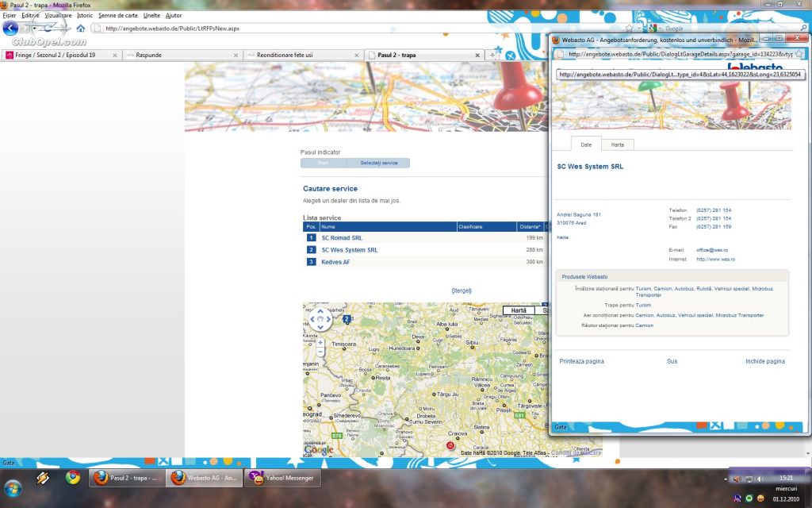Close the Raspunde tab

coord(236,55)
